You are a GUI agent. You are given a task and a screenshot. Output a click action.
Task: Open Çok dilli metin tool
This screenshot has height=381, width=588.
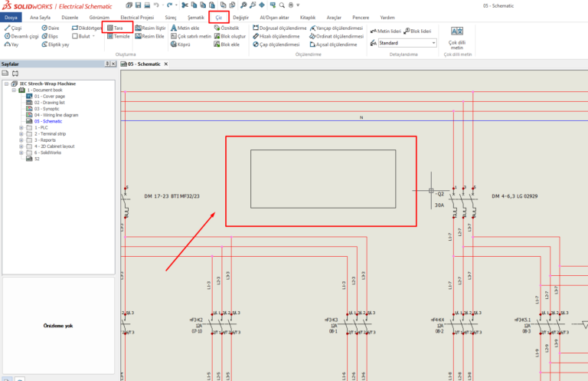(x=457, y=37)
